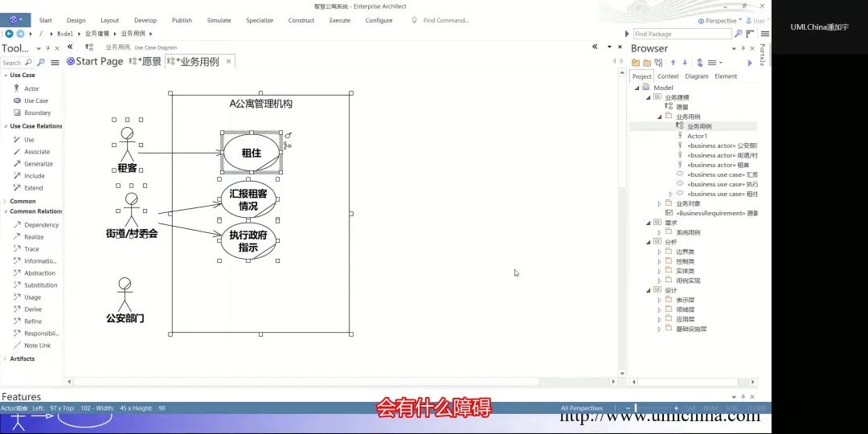Image resolution: width=868 pixels, height=434 pixels.
Task: Pick the Associate connector tool
Action: [31, 152]
